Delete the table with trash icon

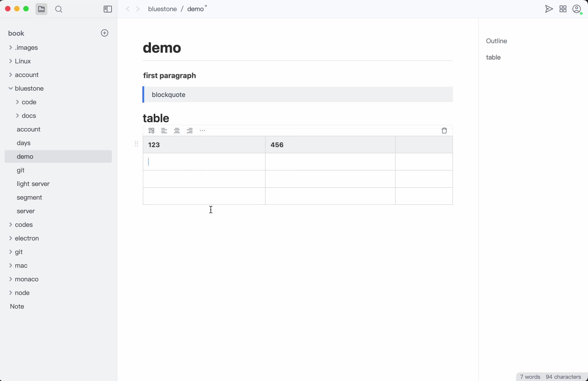point(444,131)
